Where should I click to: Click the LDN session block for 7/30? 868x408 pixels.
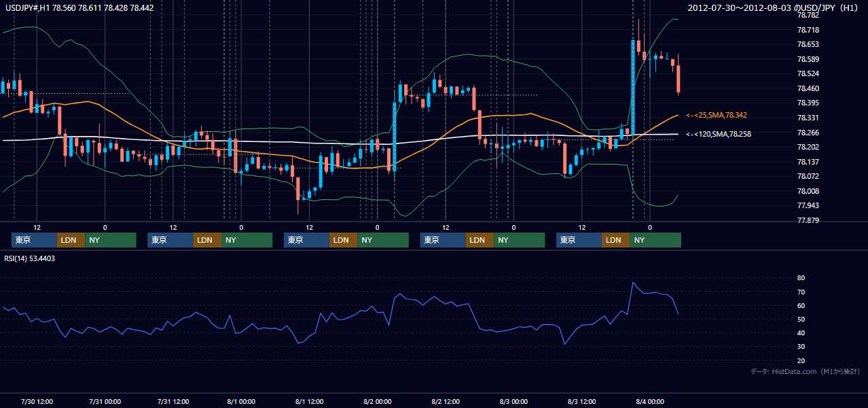pyautogui.click(x=71, y=240)
